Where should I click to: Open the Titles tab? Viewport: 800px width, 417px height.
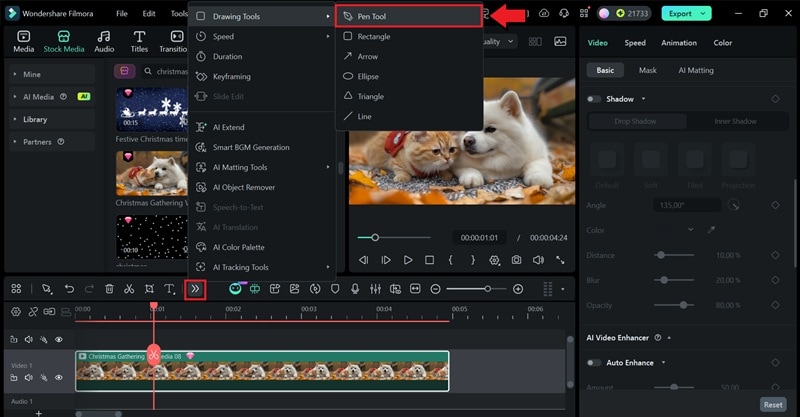(x=139, y=41)
